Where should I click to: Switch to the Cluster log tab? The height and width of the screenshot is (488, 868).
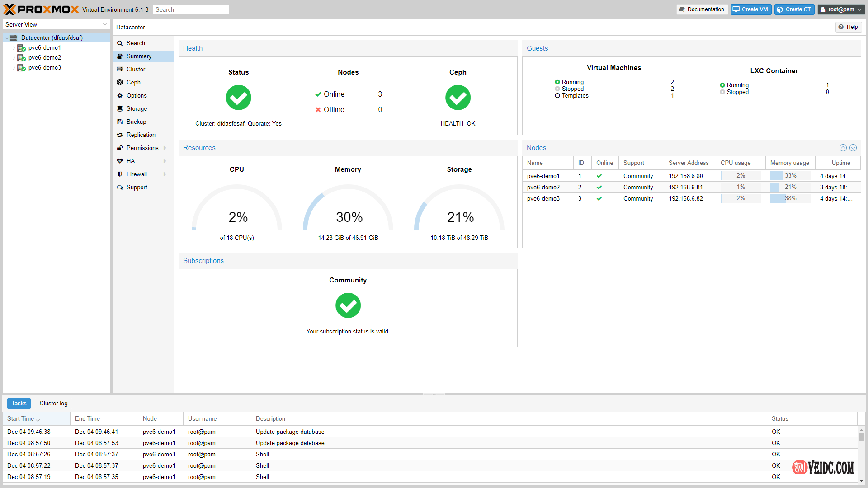point(53,403)
